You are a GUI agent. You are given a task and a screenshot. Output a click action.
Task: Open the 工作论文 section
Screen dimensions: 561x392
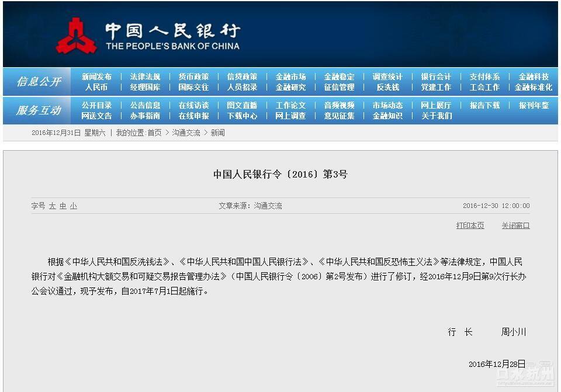[291, 106]
